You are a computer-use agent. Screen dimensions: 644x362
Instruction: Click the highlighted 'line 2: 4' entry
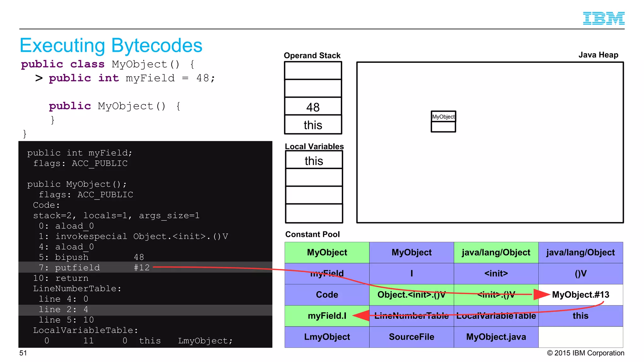point(145,310)
